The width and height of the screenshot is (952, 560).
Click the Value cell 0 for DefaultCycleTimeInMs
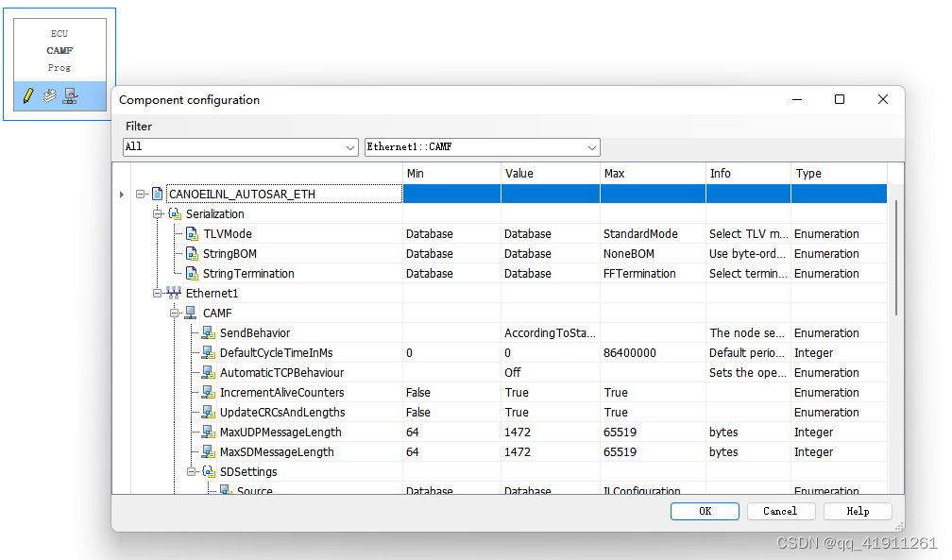[550, 353]
